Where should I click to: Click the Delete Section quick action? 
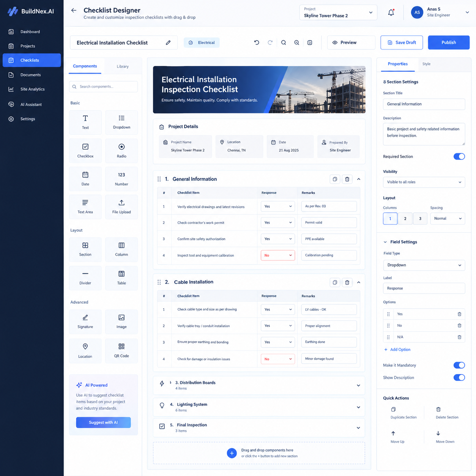pyautogui.click(x=447, y=413)
